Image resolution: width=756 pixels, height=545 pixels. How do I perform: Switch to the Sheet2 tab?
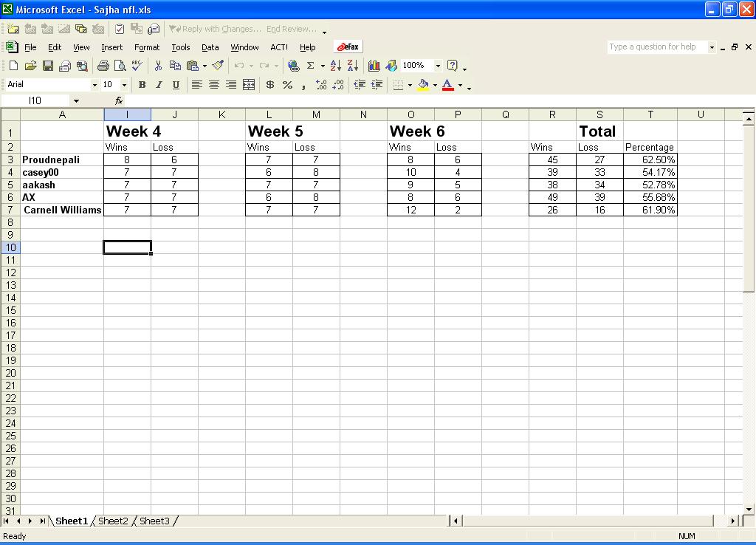click(113, 521)
